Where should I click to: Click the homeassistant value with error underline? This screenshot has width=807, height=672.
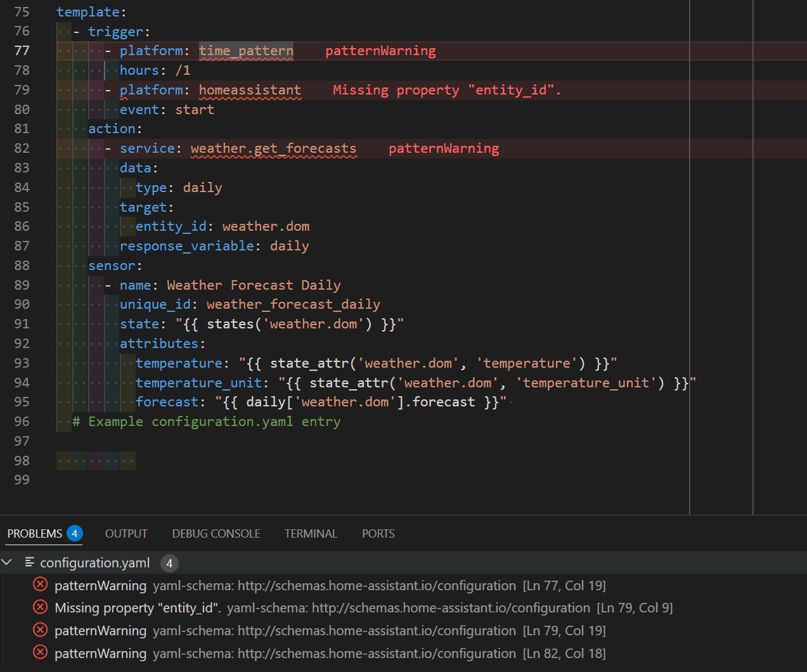pos(250,90)
